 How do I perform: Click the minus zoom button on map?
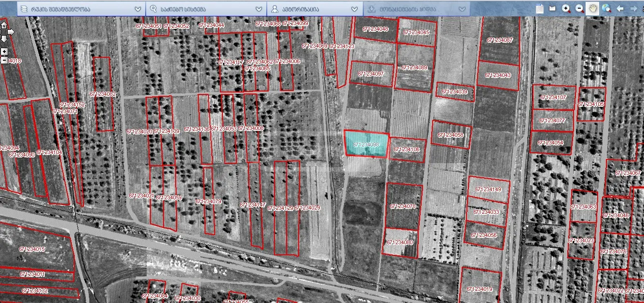pos(4,60)
